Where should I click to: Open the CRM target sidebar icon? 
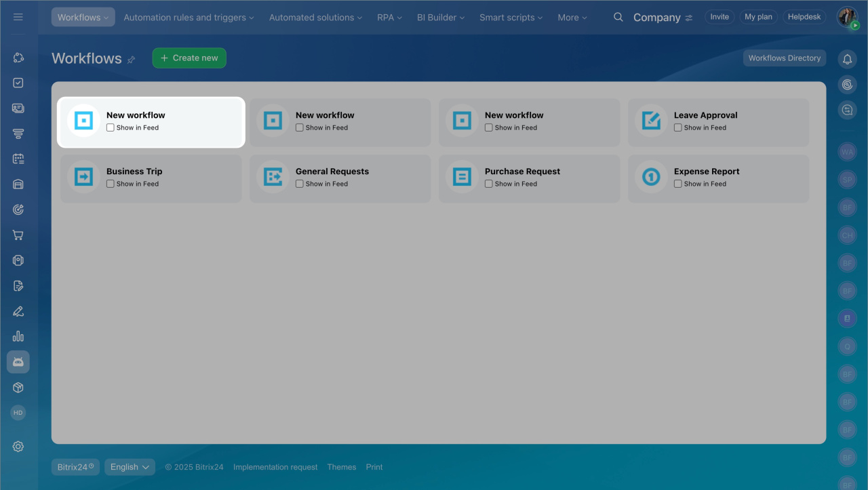pos(18,210)
